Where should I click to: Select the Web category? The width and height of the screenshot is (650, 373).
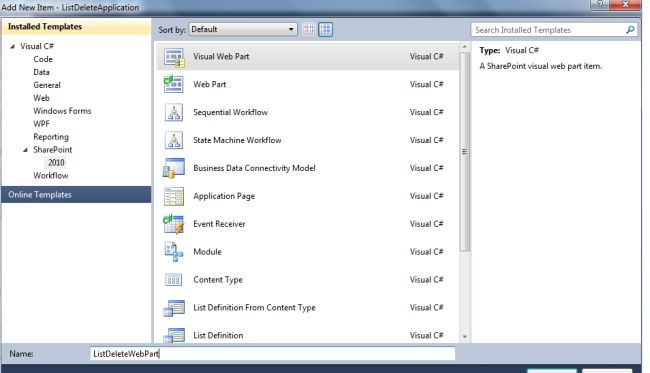[41, 98]
